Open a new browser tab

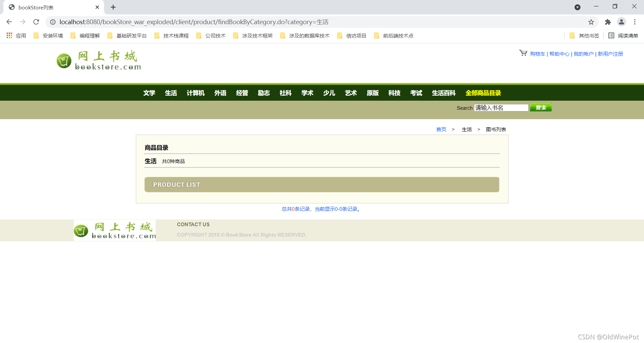pos(113,7)
